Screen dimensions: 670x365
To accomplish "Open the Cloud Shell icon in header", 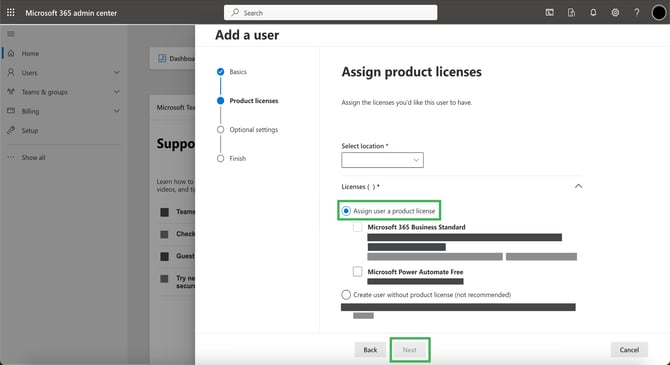I will tap(550, 12).
